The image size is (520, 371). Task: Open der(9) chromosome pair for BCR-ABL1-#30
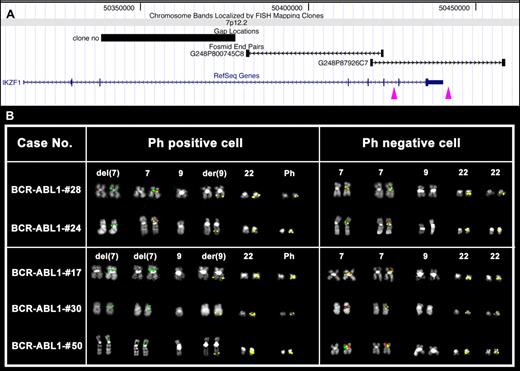211,310
